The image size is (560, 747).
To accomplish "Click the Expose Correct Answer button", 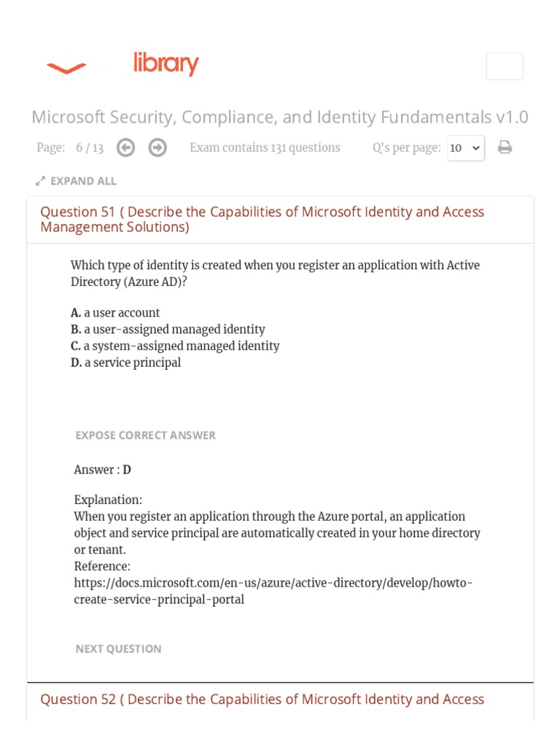I will click(146, 436).
